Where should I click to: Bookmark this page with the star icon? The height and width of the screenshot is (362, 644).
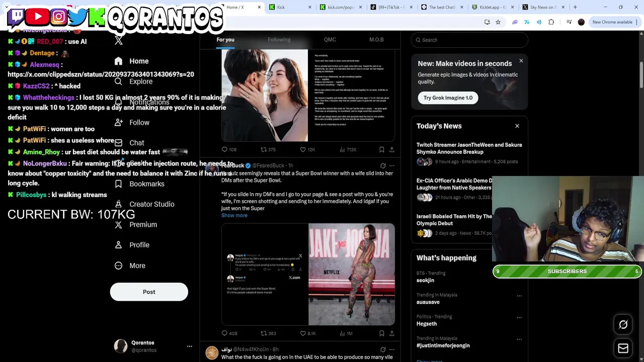point(498,22)
